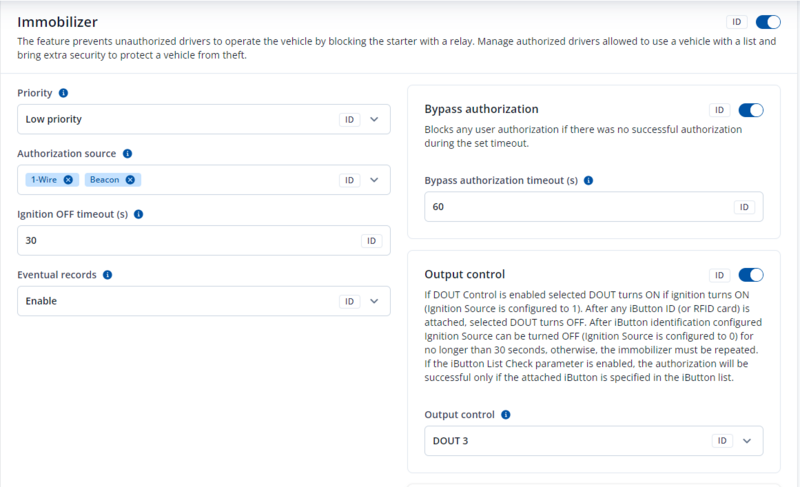Click info icon for Bypass authorization timeout
This screenshot has width=800, height=487.
click(x=588, y=181)
